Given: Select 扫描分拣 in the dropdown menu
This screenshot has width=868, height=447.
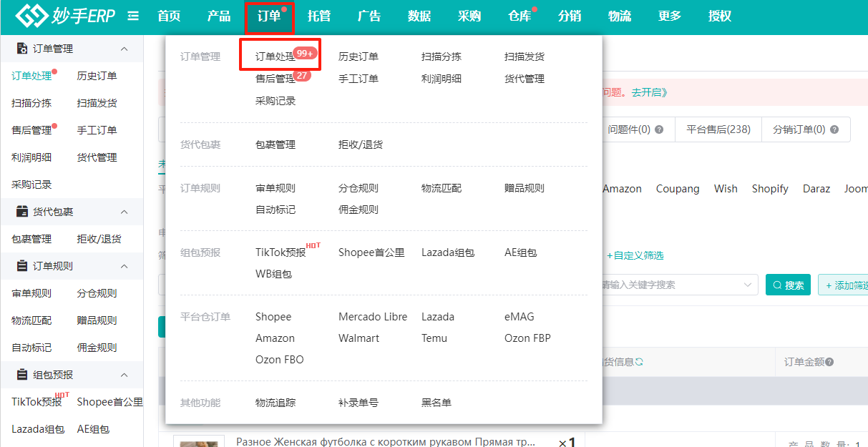Looking at the screenshot, I should [x=442, y=57].
